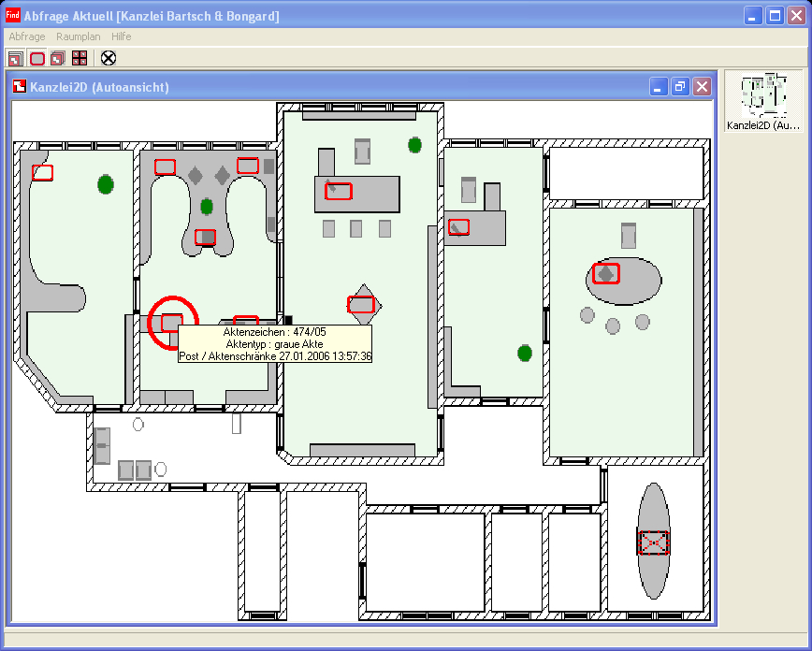
Task: Click the red marker in the far-left room
Action: click(42, 172)
